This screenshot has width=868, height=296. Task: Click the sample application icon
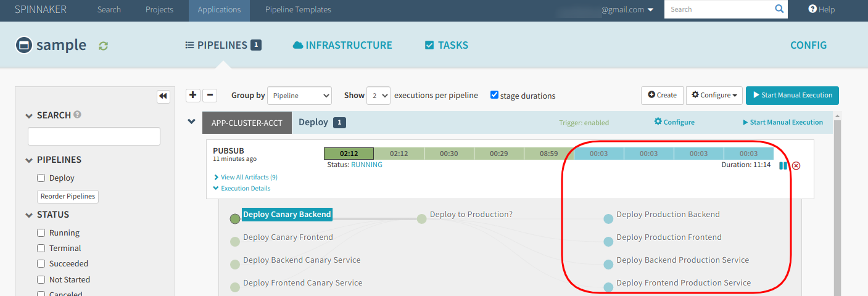coord(23,45)
